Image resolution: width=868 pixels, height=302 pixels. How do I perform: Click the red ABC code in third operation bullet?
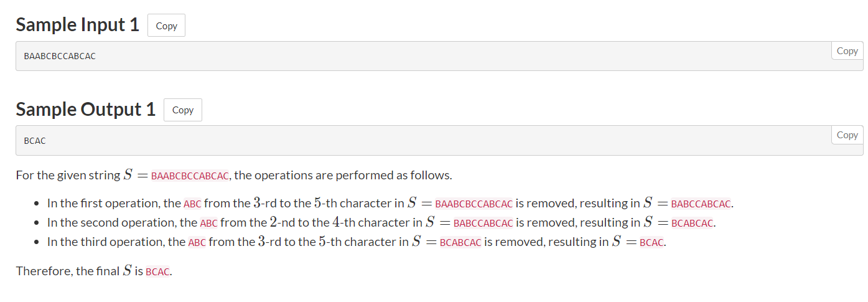tap(197, 242)
